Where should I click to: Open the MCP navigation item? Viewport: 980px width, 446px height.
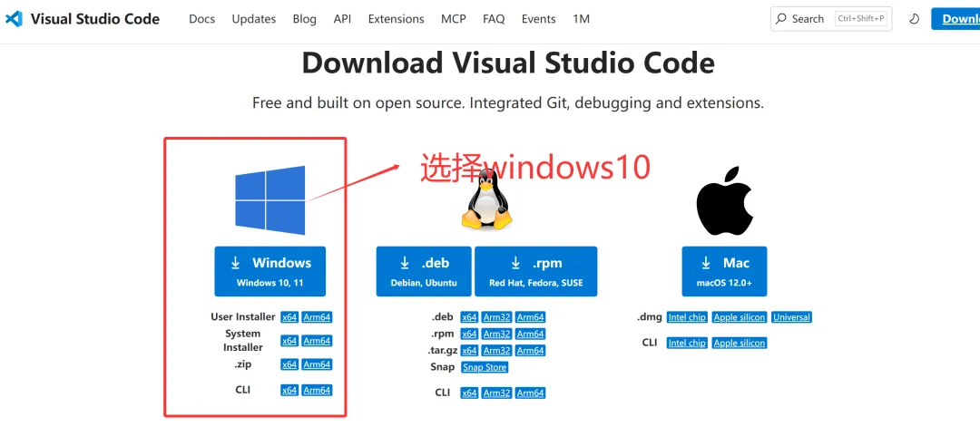[x=453, y=19]
